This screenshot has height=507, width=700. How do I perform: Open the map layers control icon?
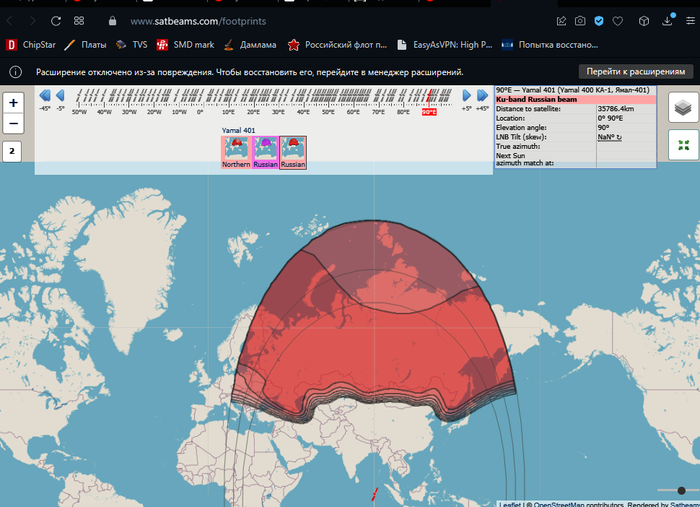(x=683, y=108)
